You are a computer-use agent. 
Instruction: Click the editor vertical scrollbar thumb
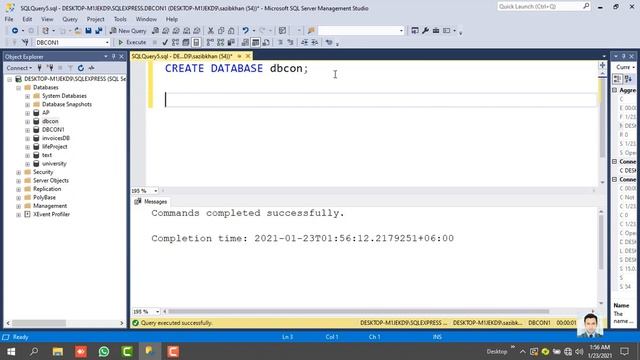click(x=602, y=118)
